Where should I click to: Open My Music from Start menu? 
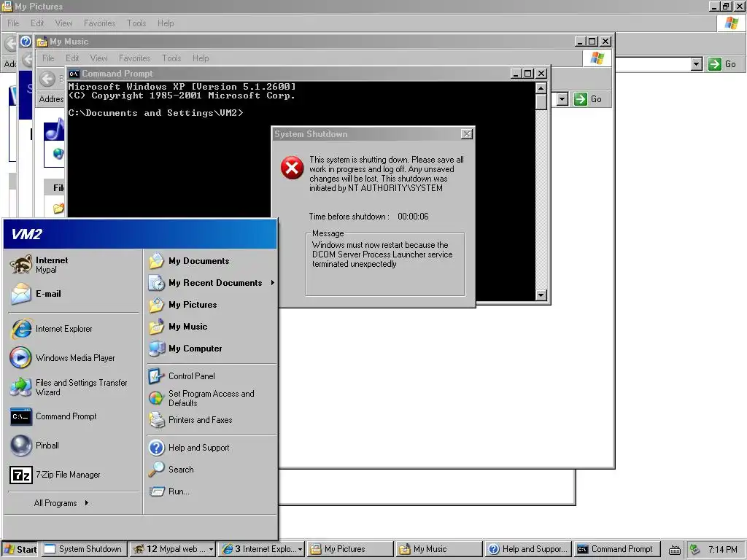tap(211, 327)
